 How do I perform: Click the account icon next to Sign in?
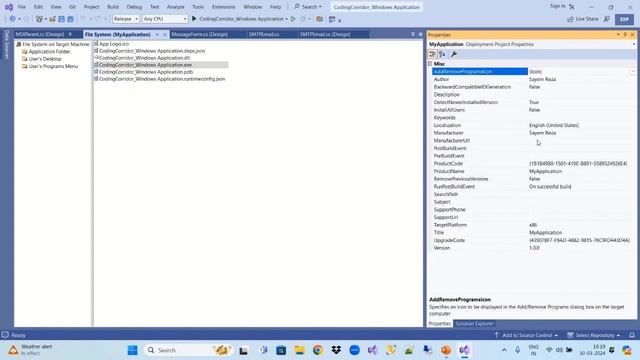[572, 7]
